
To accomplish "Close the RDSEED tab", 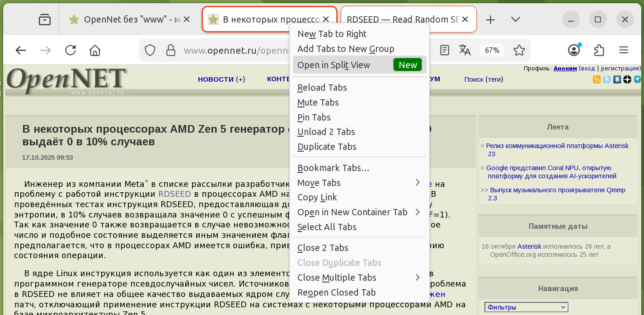I will [468, 19].
